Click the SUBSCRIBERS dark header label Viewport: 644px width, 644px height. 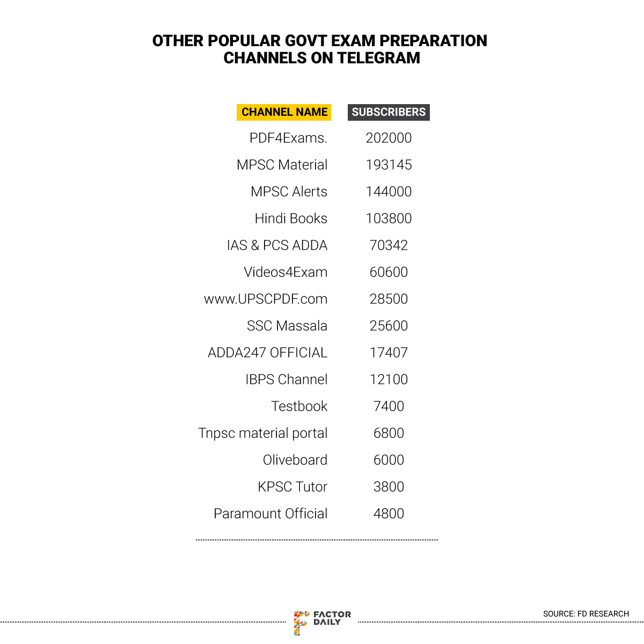click(x=389, y=112)
